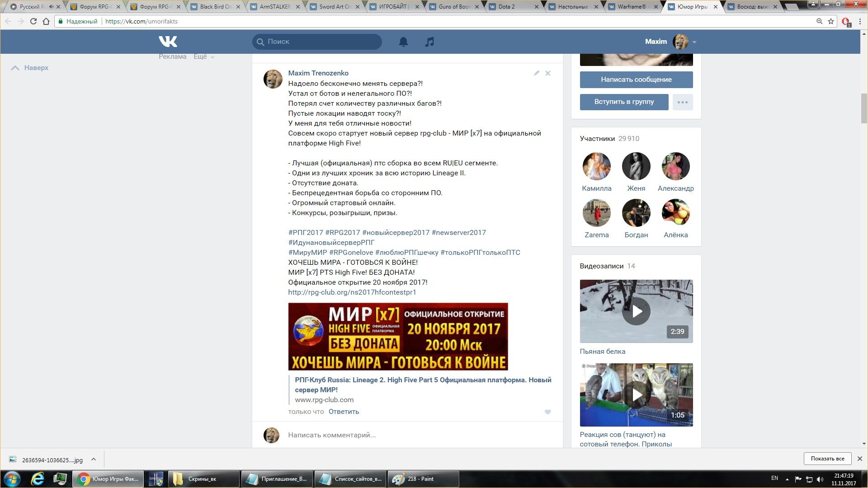
Task: Go to browser home icon
Action: (46, 21)
